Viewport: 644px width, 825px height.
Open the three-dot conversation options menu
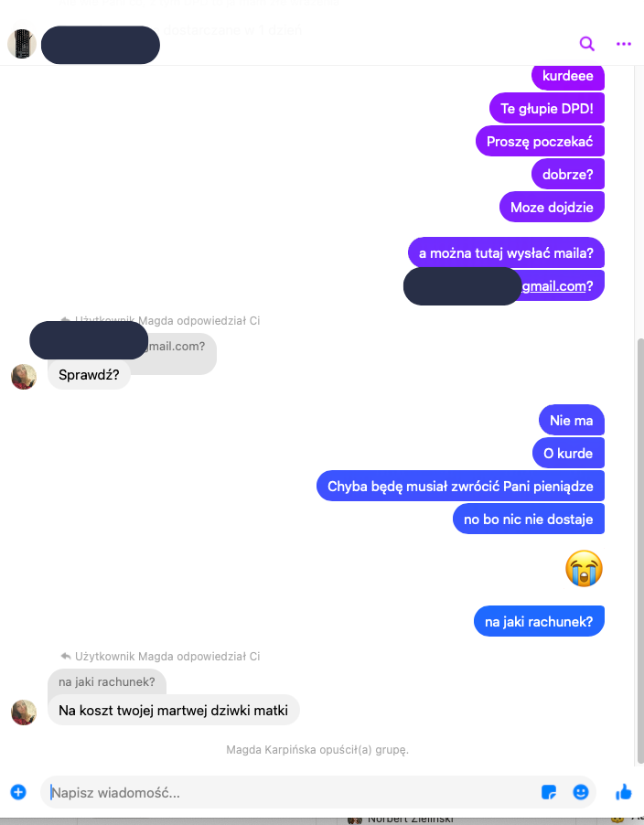point(624,44)
